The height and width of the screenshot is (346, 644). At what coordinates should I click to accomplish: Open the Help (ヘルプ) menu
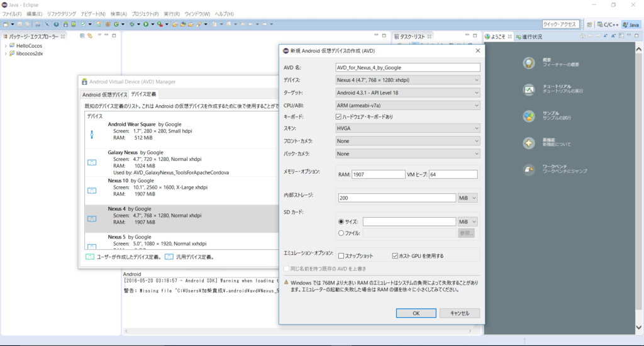coord(225,14)
